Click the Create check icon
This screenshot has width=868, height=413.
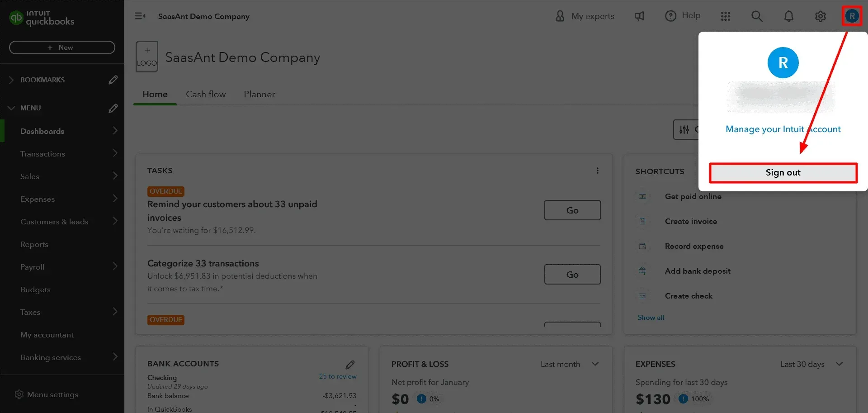[x=642, y=296]
